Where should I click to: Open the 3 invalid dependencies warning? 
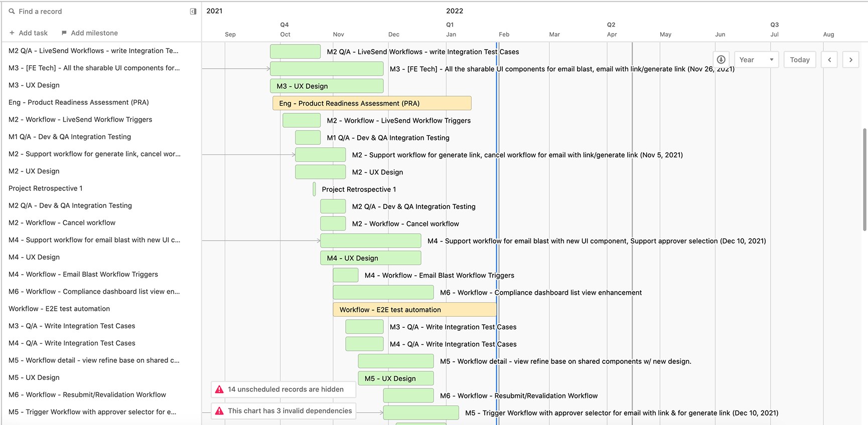tap(283, 411)
